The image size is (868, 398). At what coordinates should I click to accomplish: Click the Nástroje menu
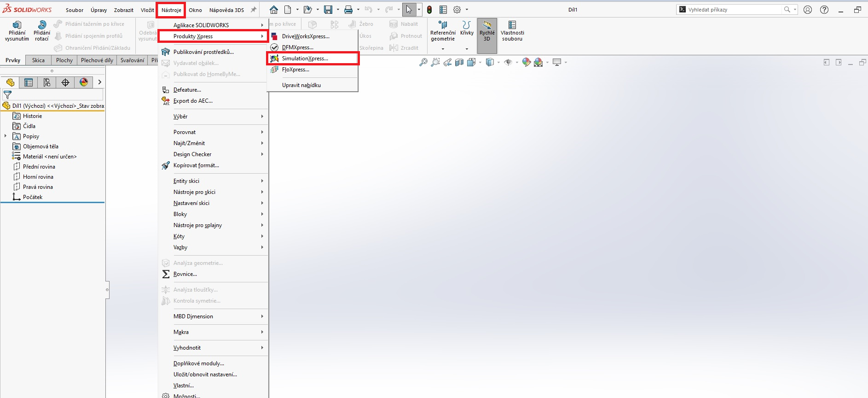pyautogui.click(x=171, y=10)
